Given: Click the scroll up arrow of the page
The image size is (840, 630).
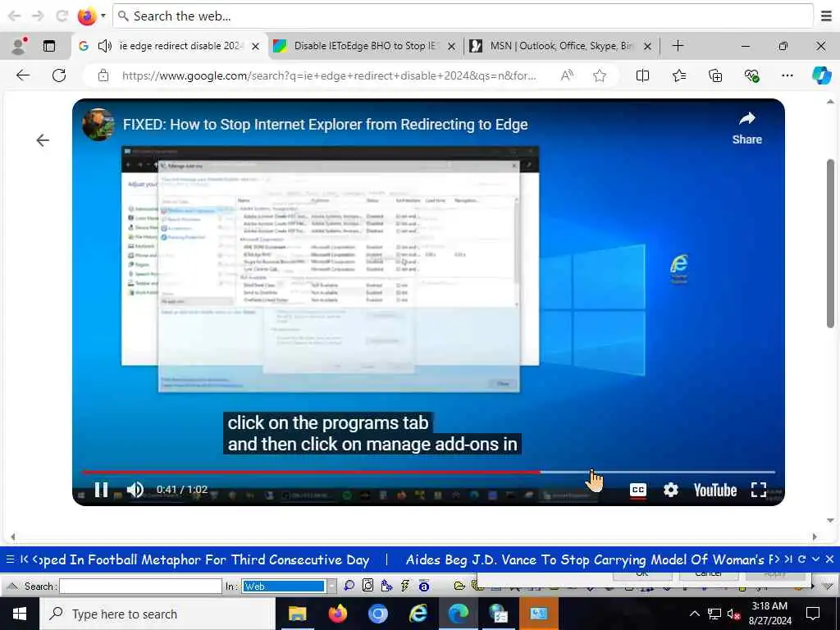Looking at the screenshot, I should [830, 102].
